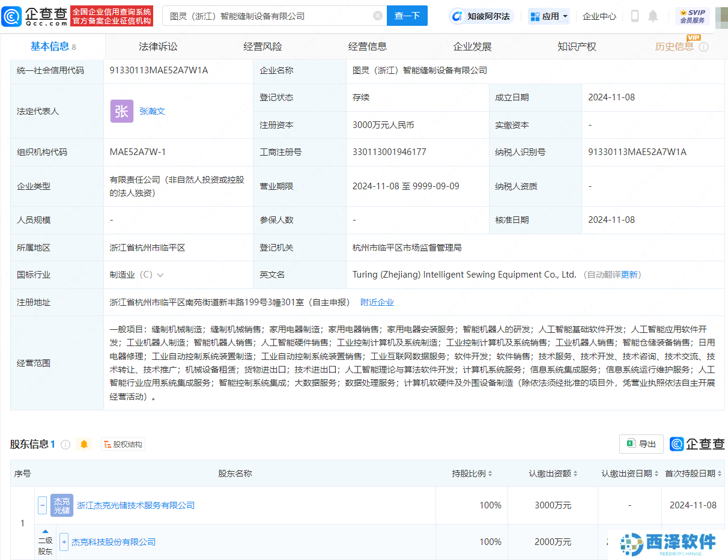
Task: Switch to the 法律诉讼 tab
Action: pyautogui.click(x=158, y=46)
